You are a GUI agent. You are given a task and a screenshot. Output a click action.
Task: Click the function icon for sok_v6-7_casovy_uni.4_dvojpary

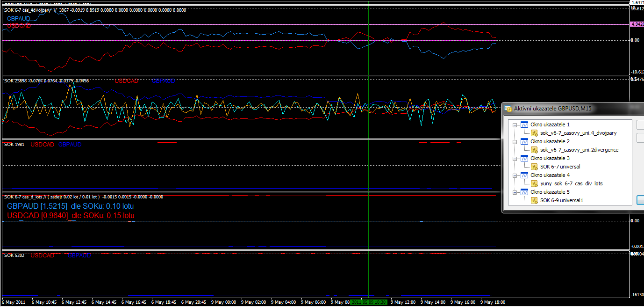(534, 133)
